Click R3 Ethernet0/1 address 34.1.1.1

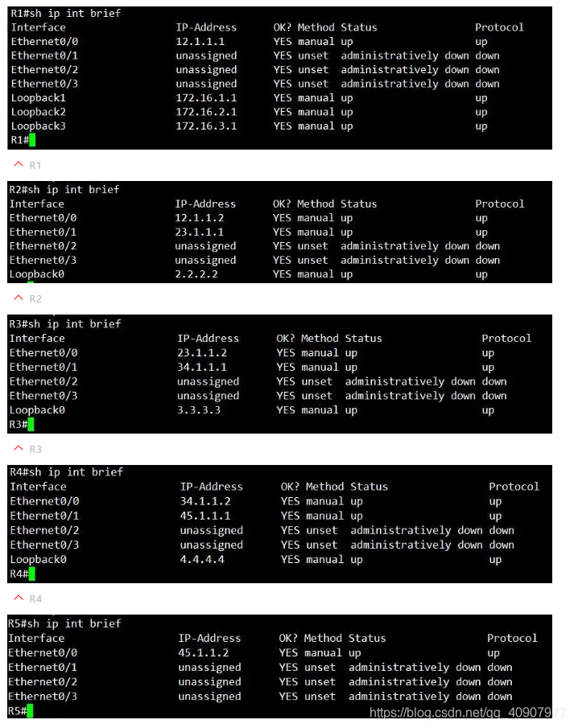(202, 367)
